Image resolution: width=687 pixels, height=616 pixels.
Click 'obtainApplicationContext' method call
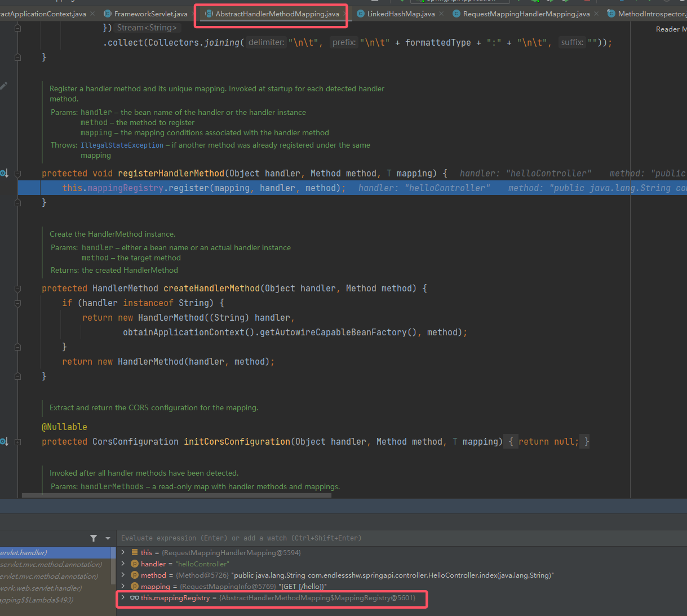click(184, 332)
